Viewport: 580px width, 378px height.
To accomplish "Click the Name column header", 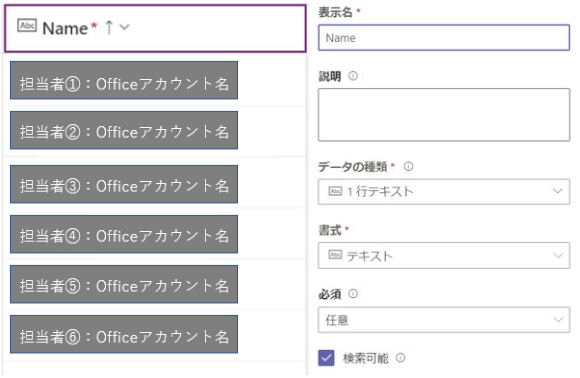I will tap(155, 28).
